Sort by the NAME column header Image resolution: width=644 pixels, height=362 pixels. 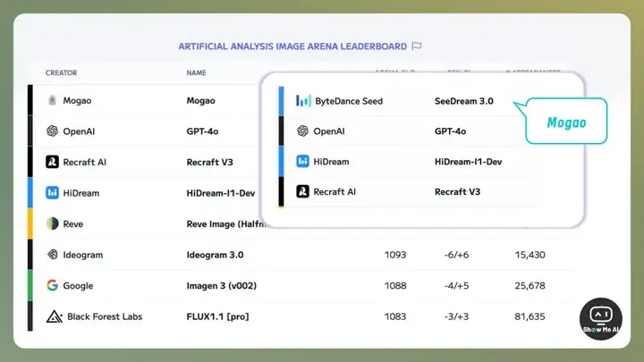[196, 72]
